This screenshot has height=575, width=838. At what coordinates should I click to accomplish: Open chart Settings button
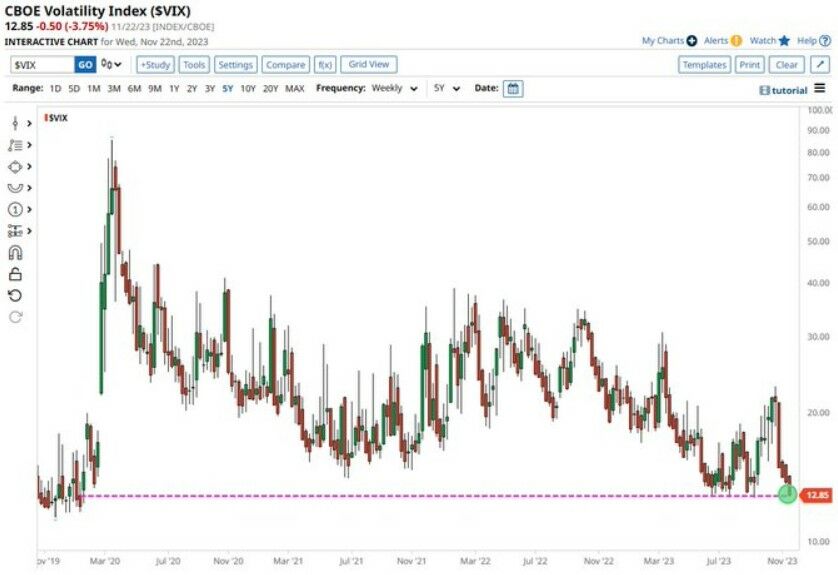point(236,65)
